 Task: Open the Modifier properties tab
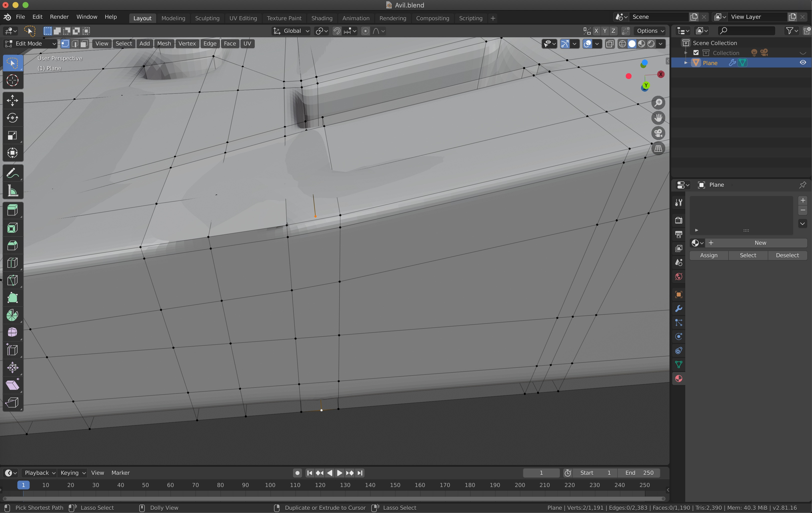pyautogui.click(x=678, y=308)
